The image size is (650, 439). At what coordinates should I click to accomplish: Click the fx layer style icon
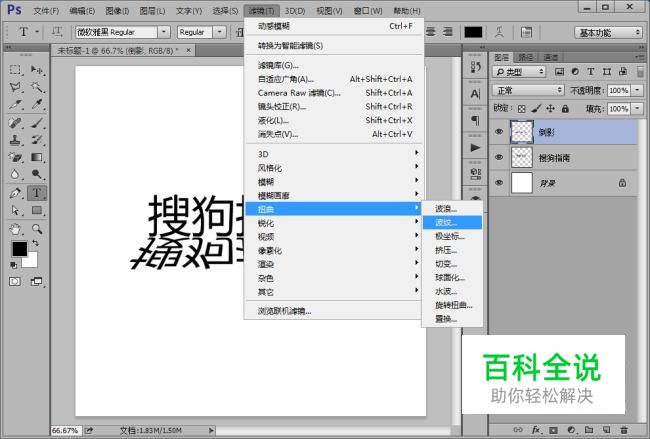click(x=536, y=430)
